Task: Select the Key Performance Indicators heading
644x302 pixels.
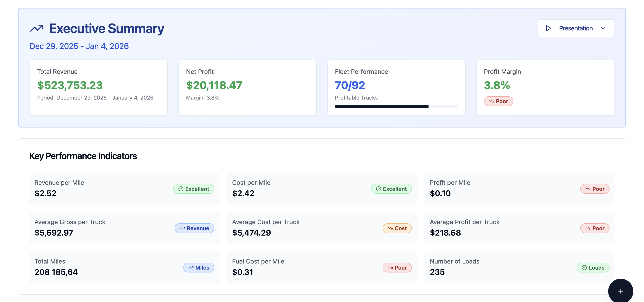Action: [x=83, y=156]
